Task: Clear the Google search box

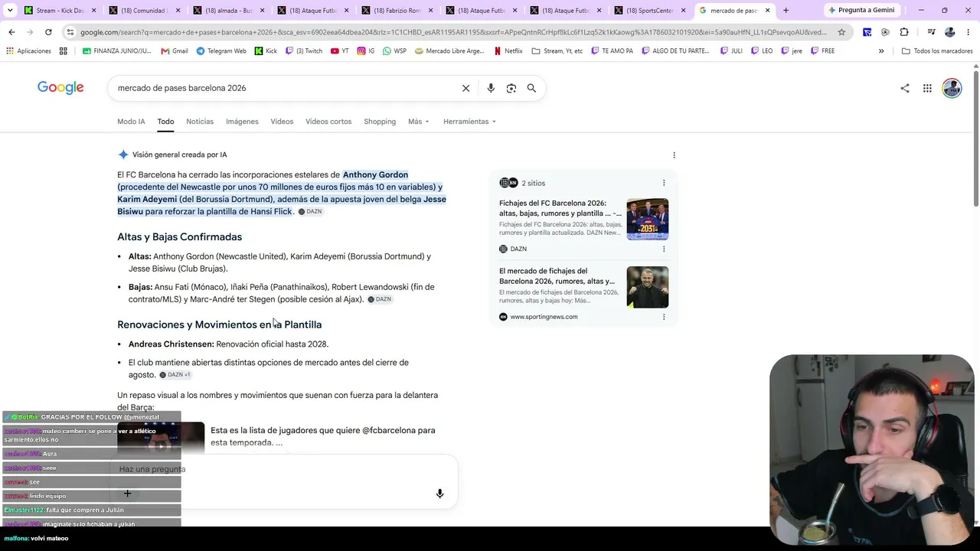Action: click(465, 88)
